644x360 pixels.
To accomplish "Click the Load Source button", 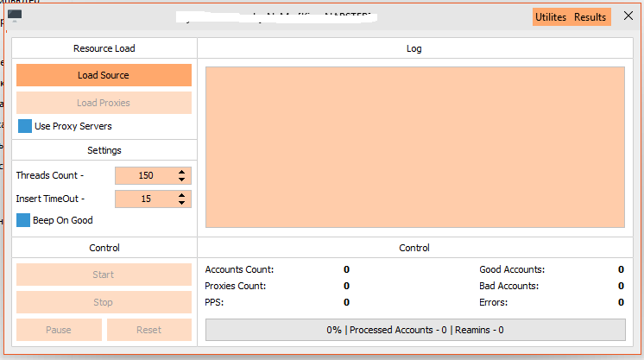I will click(104, 75).
